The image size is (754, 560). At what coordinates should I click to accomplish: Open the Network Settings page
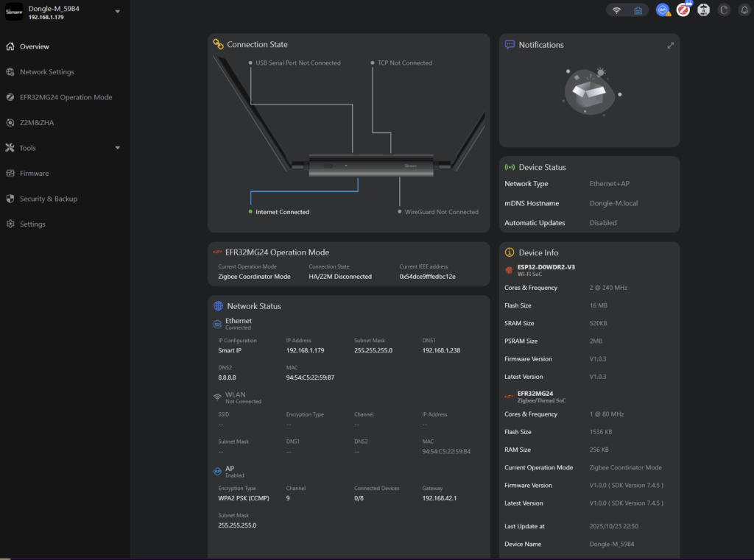47,72
